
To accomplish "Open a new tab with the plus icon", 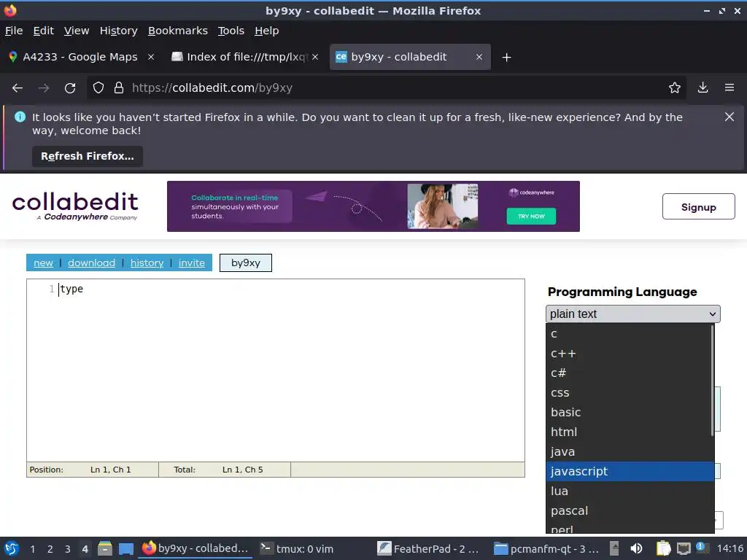I will pos(506,58).
